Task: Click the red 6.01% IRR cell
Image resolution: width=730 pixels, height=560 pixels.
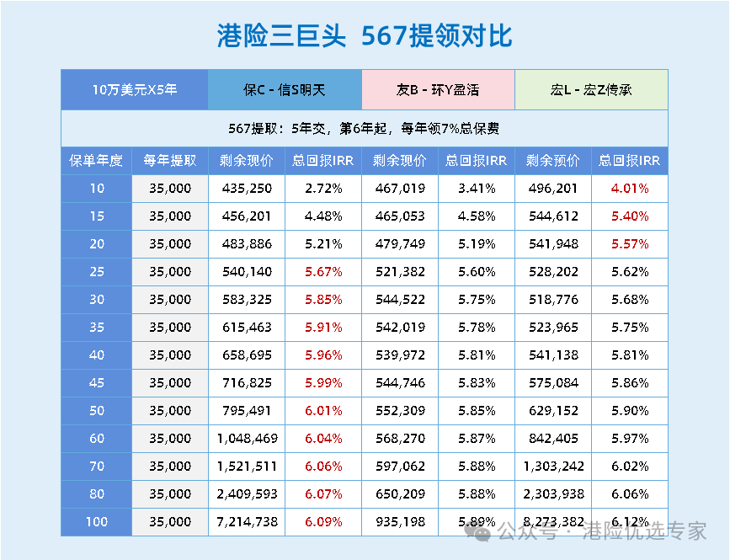Action: (323, 411)
